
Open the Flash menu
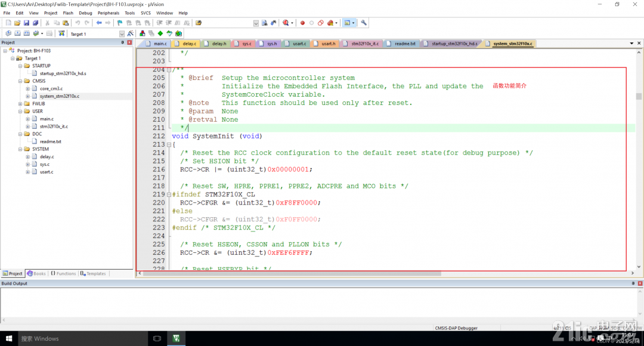click(x=68, y=13)
